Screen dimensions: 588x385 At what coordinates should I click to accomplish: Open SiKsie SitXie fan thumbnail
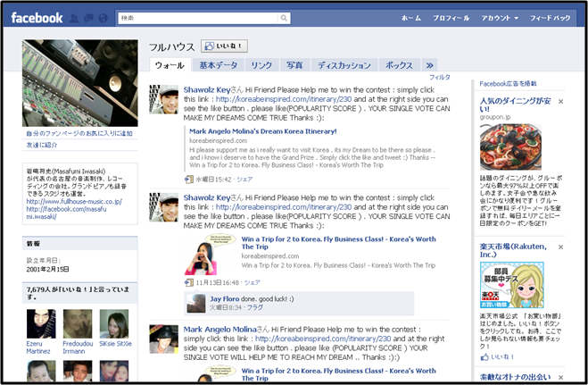[114, 324]
